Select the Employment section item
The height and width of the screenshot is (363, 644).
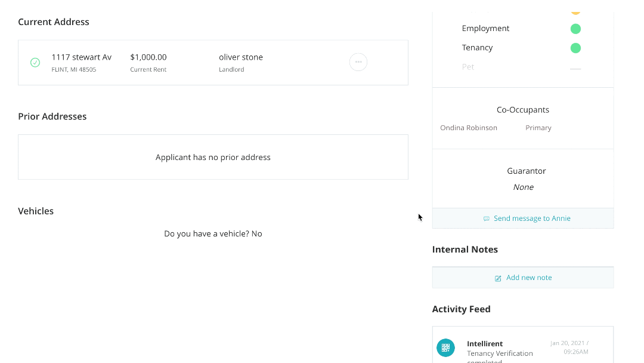[x=485, y=29]
